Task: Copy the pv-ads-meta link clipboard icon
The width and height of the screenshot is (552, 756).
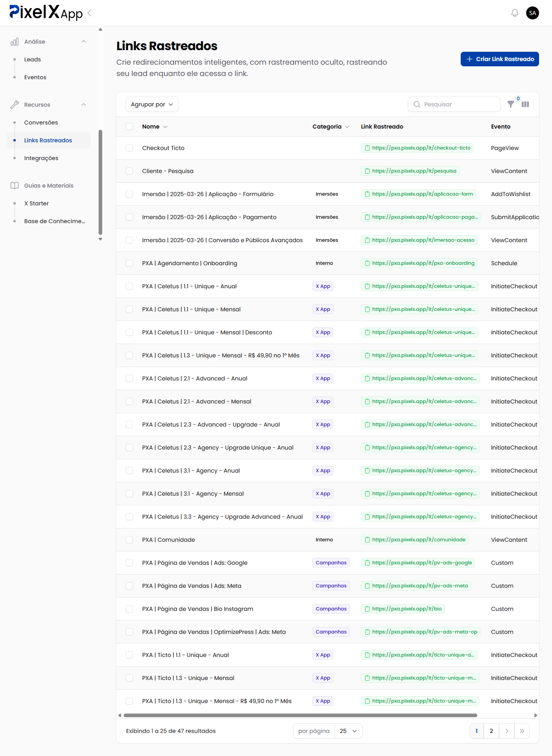Action: pyautogui.click(x=367, y=586)
